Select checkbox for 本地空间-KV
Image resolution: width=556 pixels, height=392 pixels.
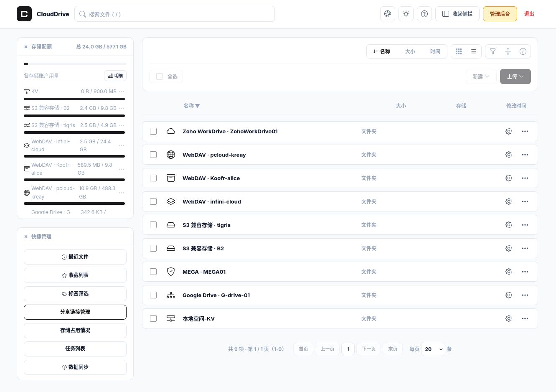tap(153, 318)
